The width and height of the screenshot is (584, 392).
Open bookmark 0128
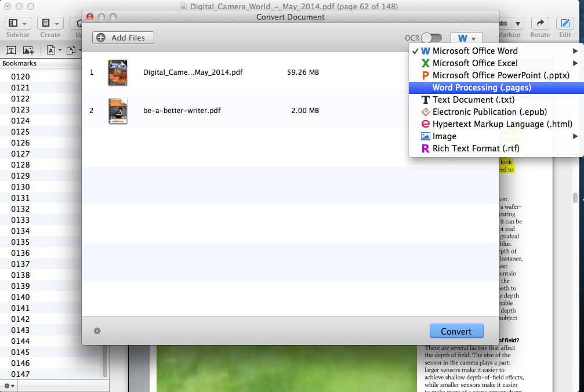coord(20,165)
